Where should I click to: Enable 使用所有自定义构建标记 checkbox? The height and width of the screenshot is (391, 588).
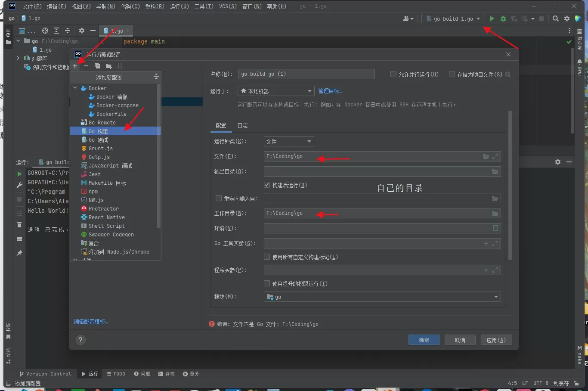pos(267,257)
